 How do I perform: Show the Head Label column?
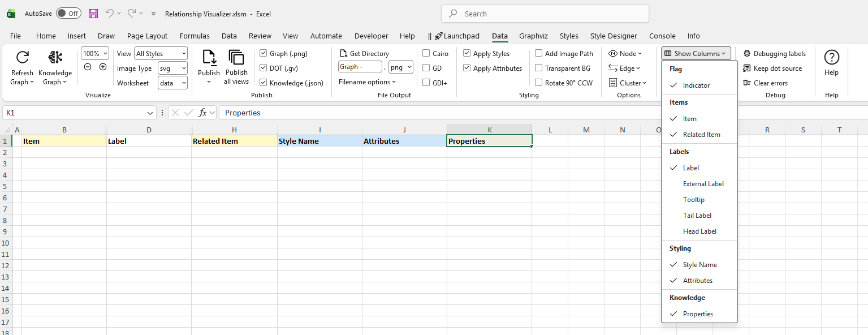pyautogui.click(x=699, y=231)
